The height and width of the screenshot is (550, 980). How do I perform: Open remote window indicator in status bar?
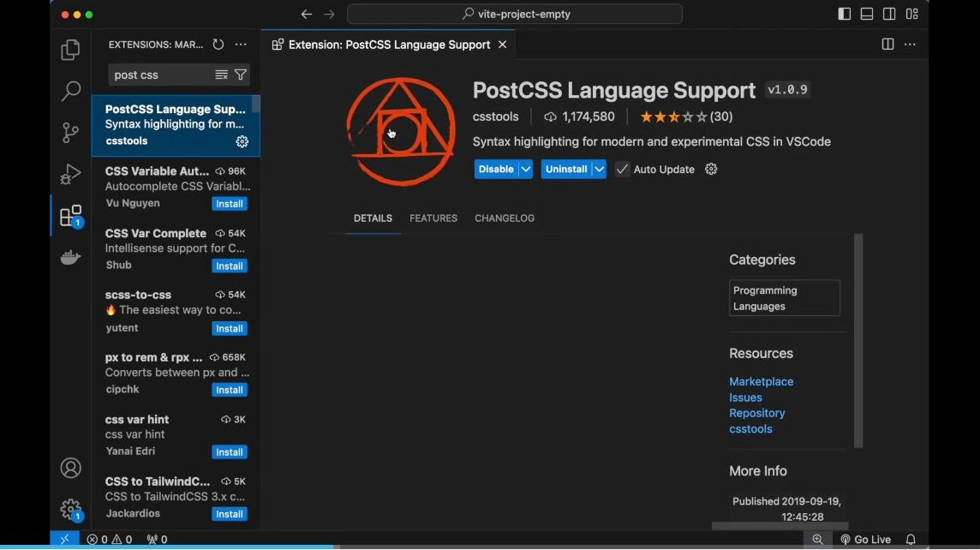(x=64, y=540)
